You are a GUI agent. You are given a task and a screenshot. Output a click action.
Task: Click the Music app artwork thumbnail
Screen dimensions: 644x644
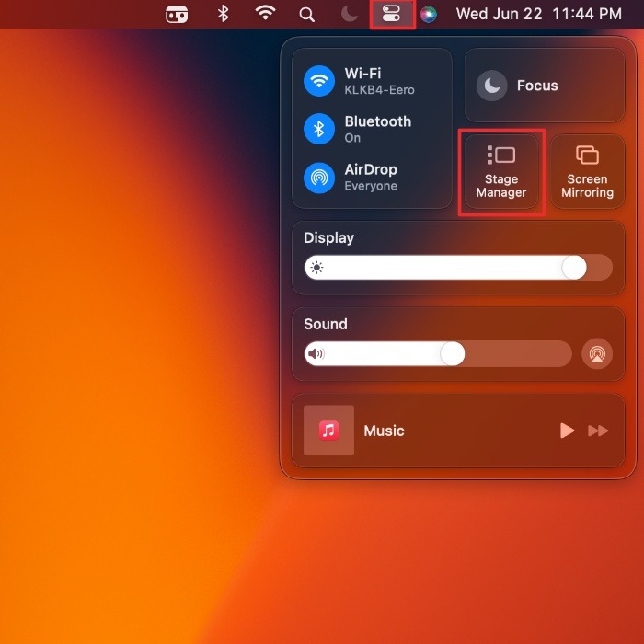(x=328, y=430)
